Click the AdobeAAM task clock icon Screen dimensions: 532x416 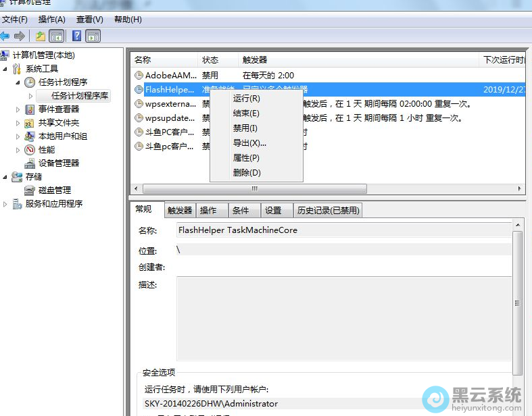[139, 75]
